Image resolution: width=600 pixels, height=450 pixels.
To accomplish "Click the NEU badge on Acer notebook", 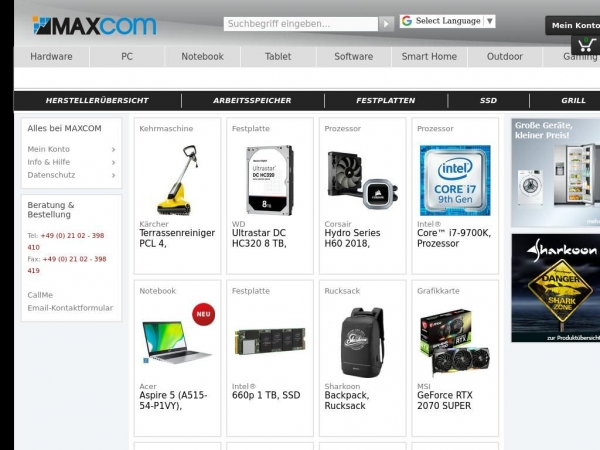I will click(x=203, y=314).
